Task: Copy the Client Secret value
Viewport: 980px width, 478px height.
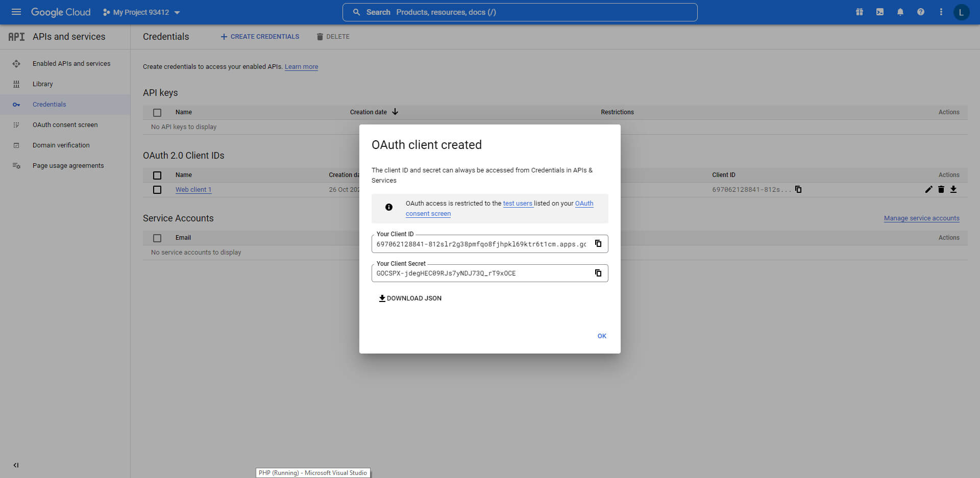Action: click(598, 273)
